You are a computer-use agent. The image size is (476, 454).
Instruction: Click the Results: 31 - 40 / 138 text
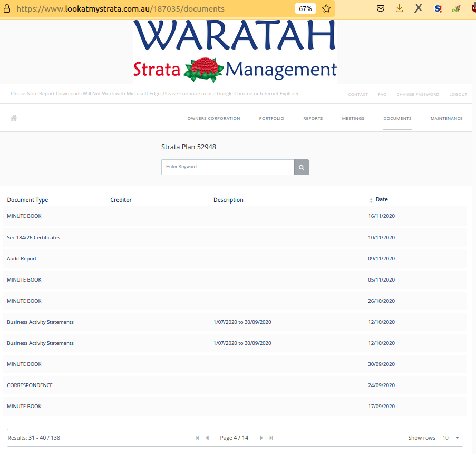(34, 438)
